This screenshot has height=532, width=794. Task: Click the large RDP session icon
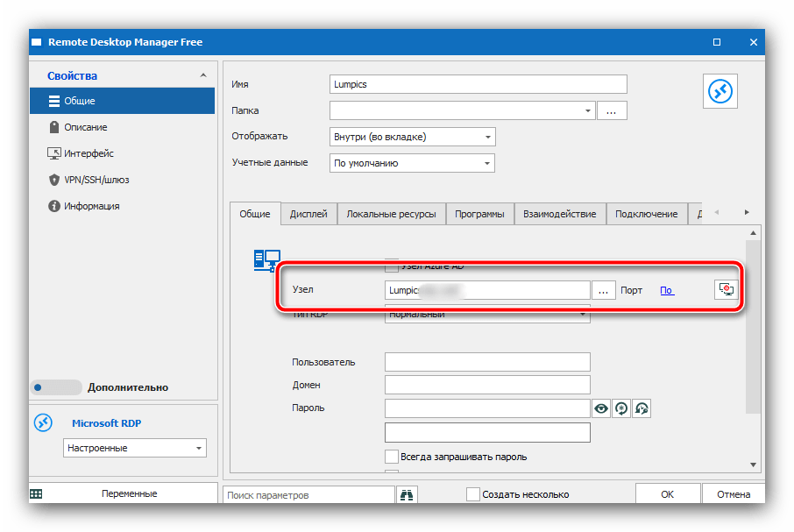tap(720, 90)
